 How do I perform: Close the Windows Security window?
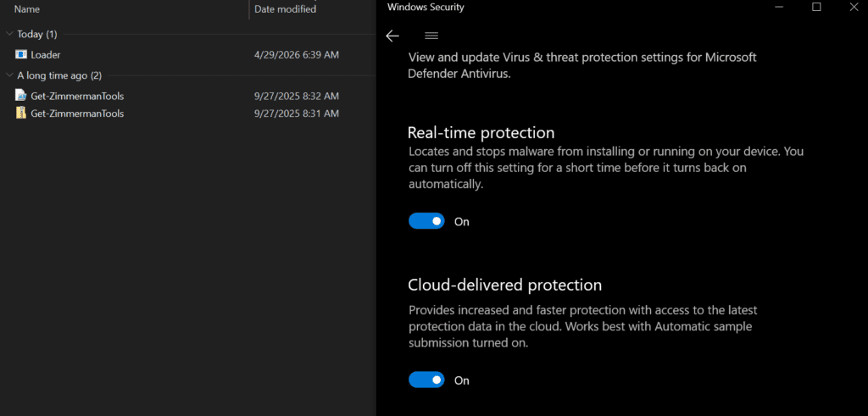pos(854,7)
